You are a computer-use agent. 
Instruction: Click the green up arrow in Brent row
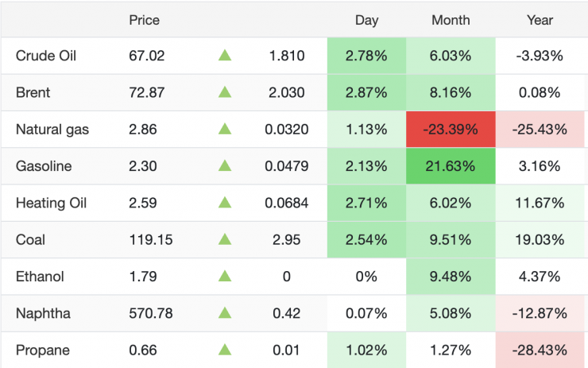(225, 92)
